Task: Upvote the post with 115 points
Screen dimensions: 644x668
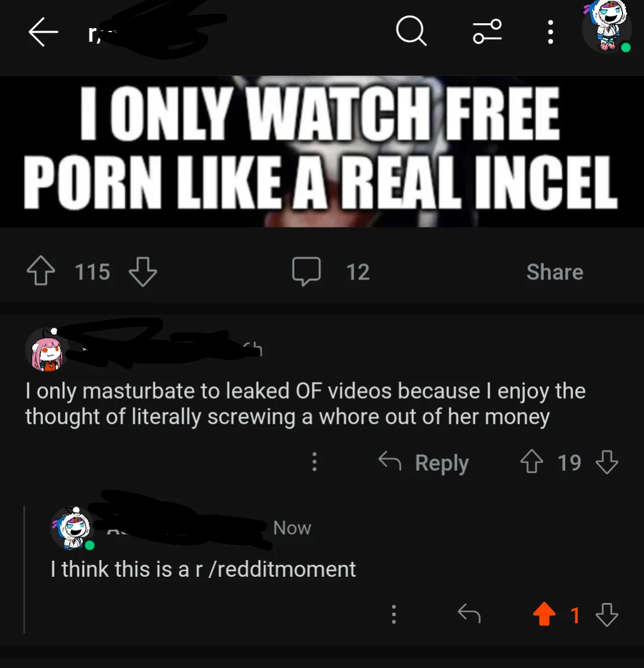Action: [x=41, y=271]
